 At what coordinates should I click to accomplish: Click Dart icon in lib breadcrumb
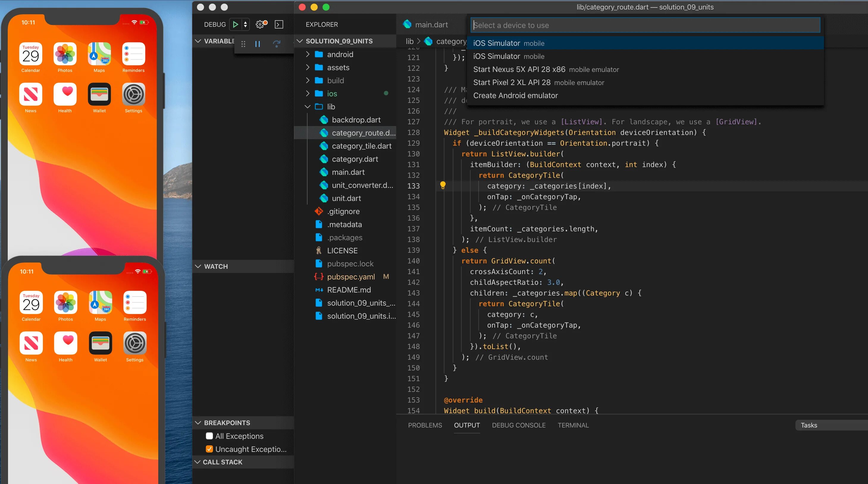click(x=428, y=41)
